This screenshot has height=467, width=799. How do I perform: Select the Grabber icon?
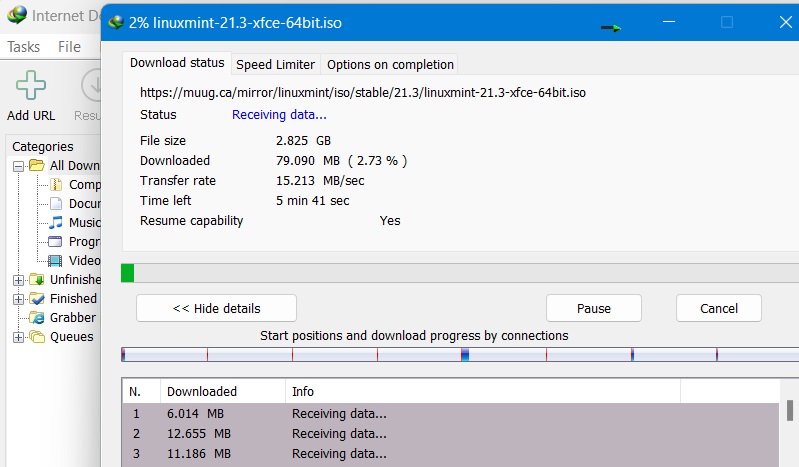click(37, 317)
